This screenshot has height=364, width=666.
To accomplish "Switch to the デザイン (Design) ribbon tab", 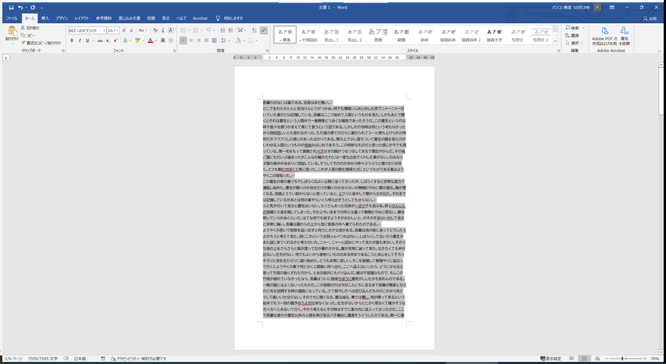I will [x=62, y=18].
